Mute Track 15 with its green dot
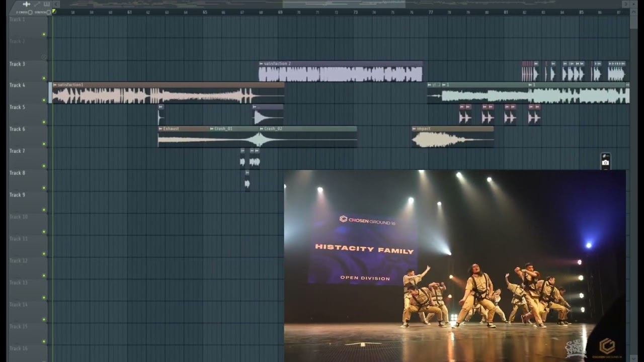Viewport: 644px width, 362px height. pos(44,341)
